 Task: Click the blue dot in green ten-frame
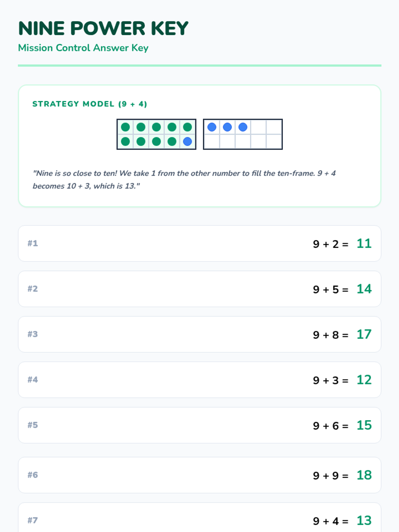click(x=188, y=142)
